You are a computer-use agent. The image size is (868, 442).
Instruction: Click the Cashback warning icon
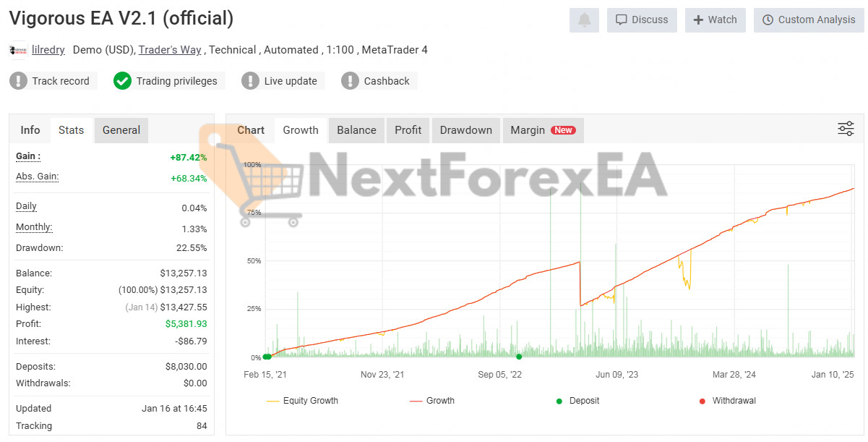[x=350, y=81]
